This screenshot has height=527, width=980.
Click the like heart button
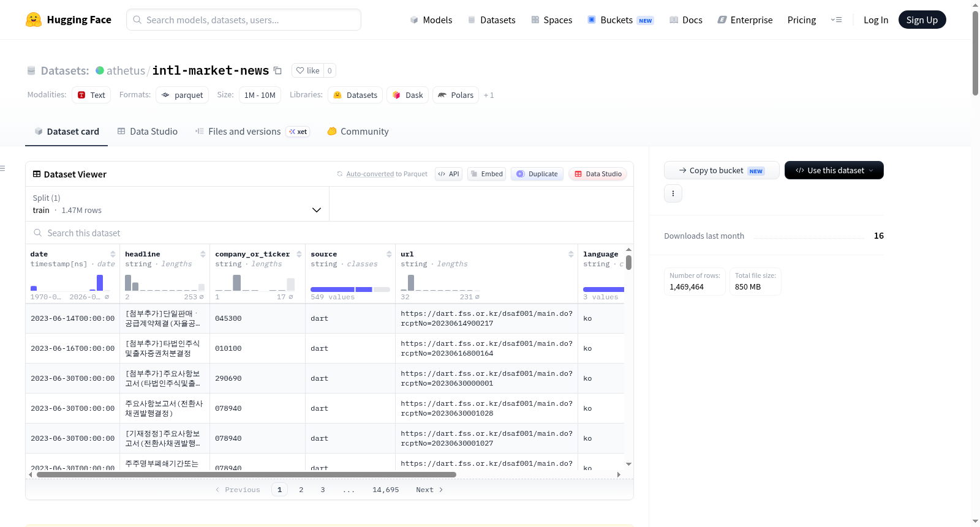pos(307,70)
